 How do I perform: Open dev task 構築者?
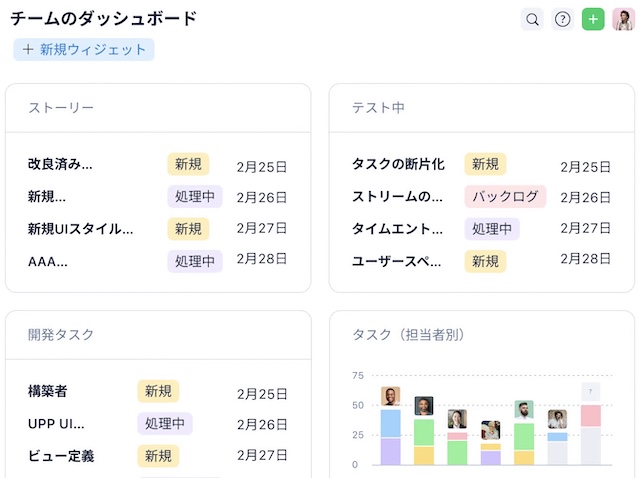coord(47,391)
